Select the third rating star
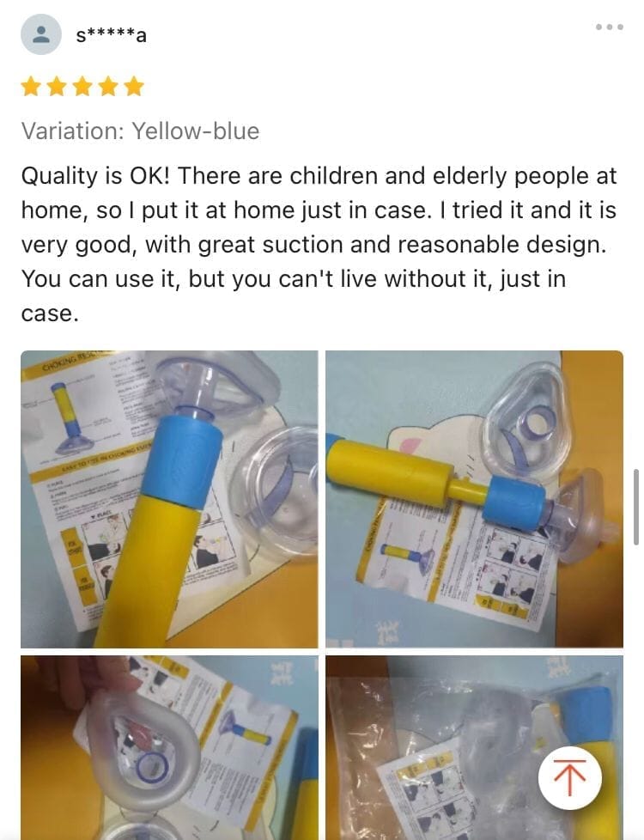Screen dimensions: 644x840 [82, 86]
